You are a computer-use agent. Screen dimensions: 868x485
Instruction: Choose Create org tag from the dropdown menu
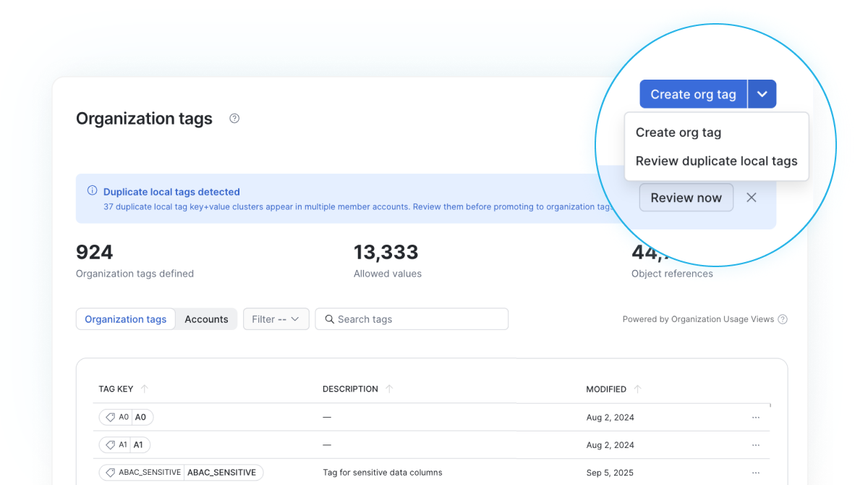tap(678, 132)
